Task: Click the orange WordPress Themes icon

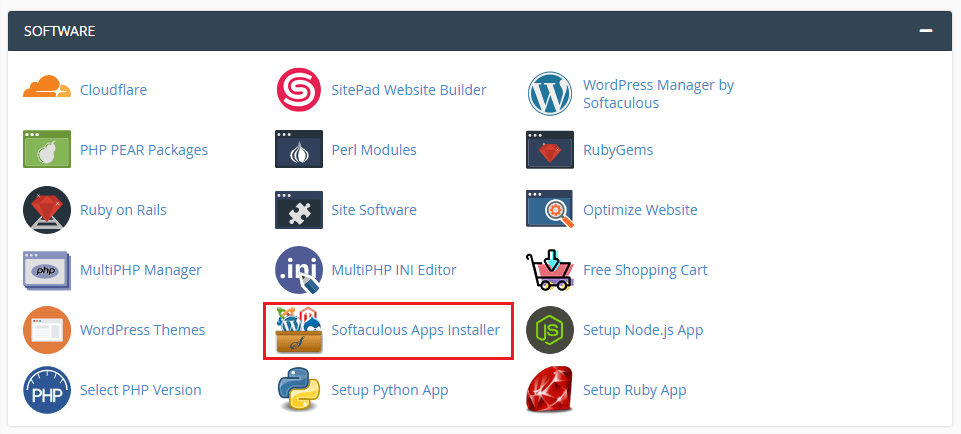Action: point(47,330)
